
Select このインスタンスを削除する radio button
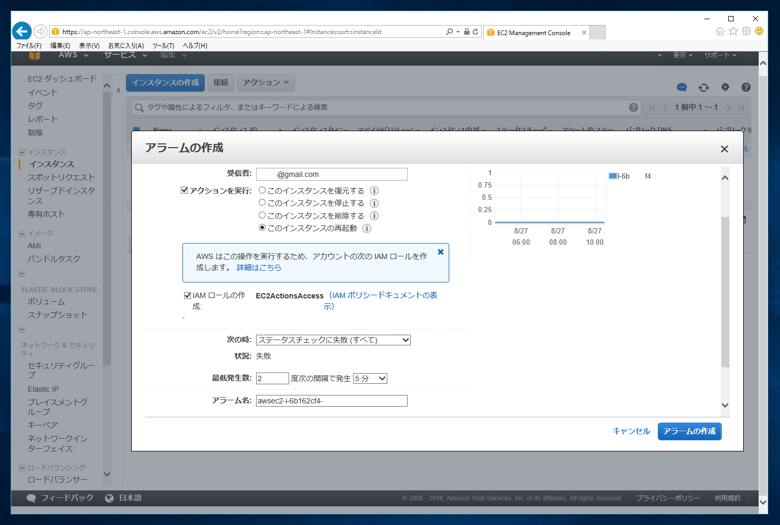(x=262, y=215)
